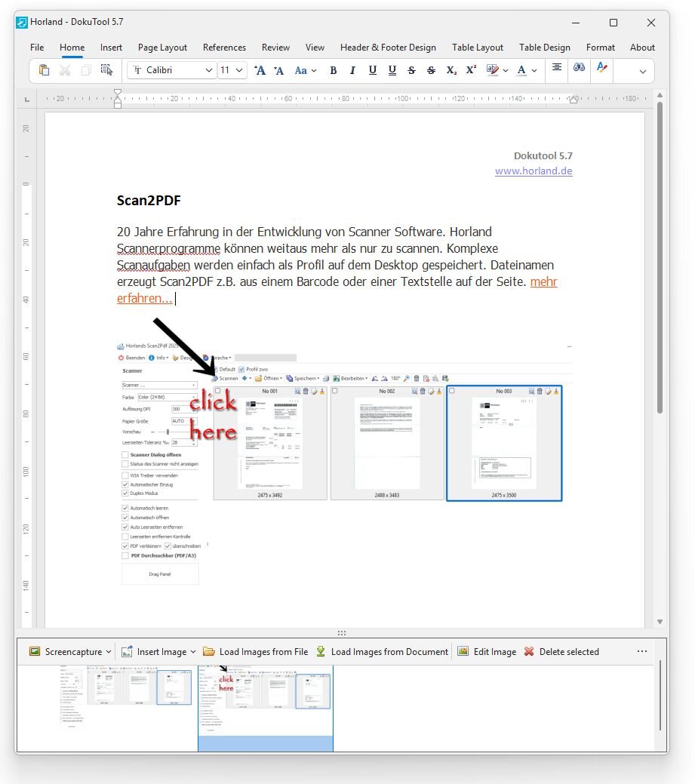
Task: Click Load Images from Document
Action: [x=382, y=651]
